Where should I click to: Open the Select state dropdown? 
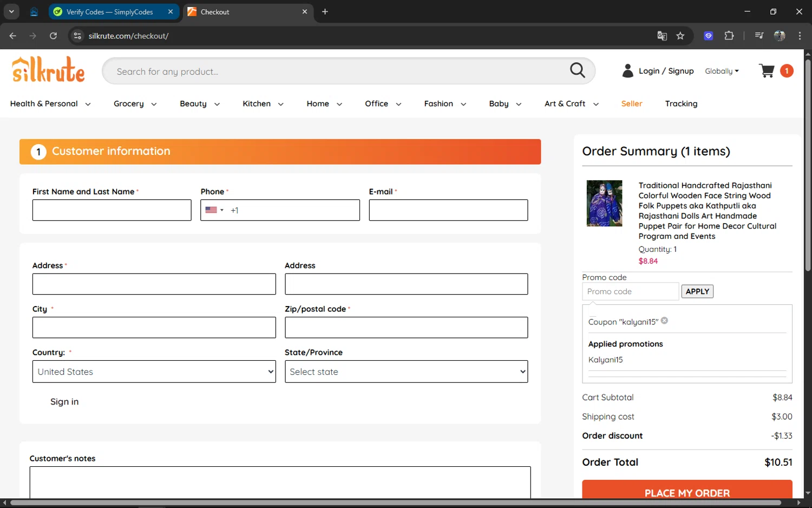click(x=406, y=372)
